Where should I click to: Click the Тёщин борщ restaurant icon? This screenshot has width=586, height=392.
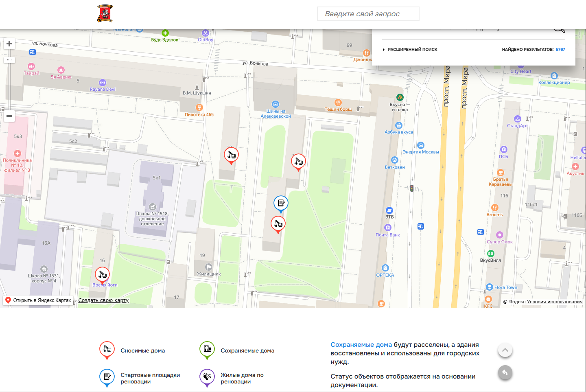coord(338,103)
